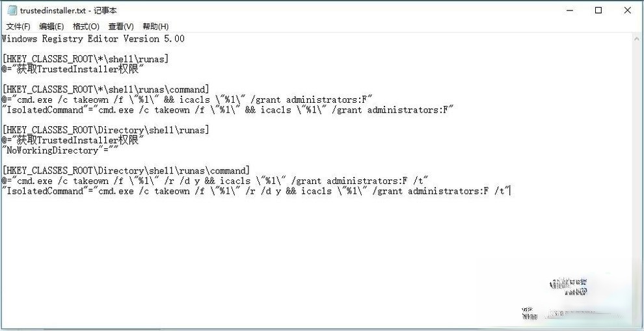Click the "NoWorkingDirectory"="" line
The width and height of the screenshot is (644, 331).
click(60, 151)
